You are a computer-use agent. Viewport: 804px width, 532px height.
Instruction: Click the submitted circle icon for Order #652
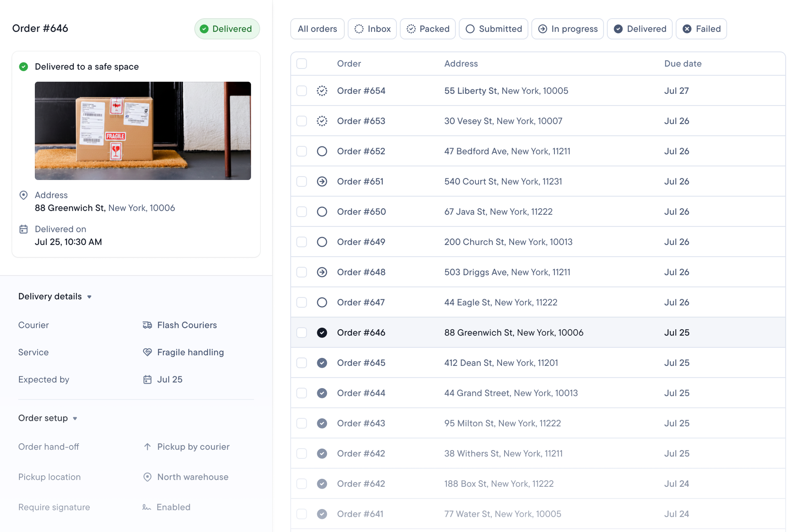tap(322, 151)
